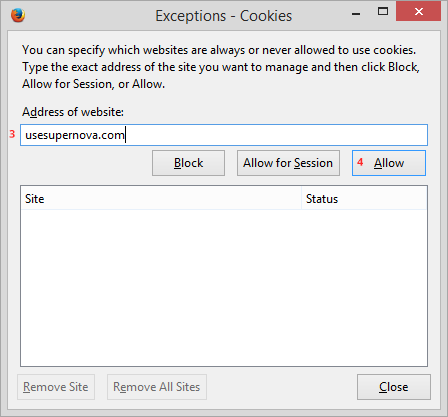Close dialog with the red X button

pyautogui.click(x=418, y=11)
